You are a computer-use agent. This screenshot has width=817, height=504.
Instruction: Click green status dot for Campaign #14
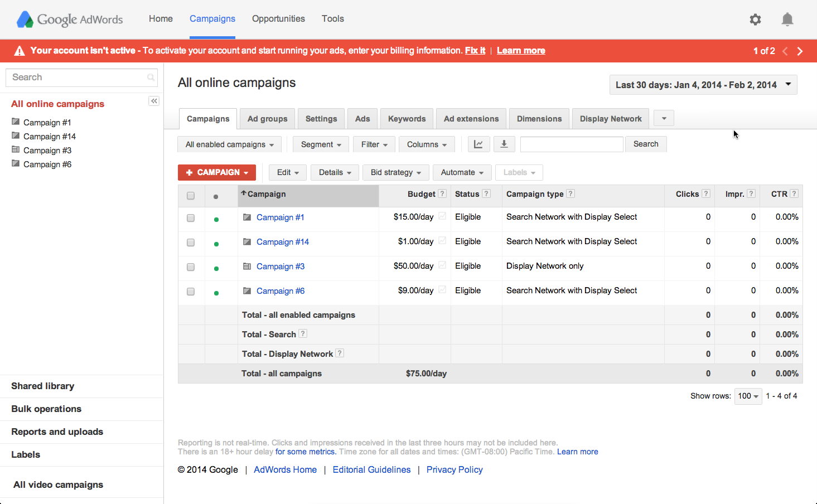[216, 244]
